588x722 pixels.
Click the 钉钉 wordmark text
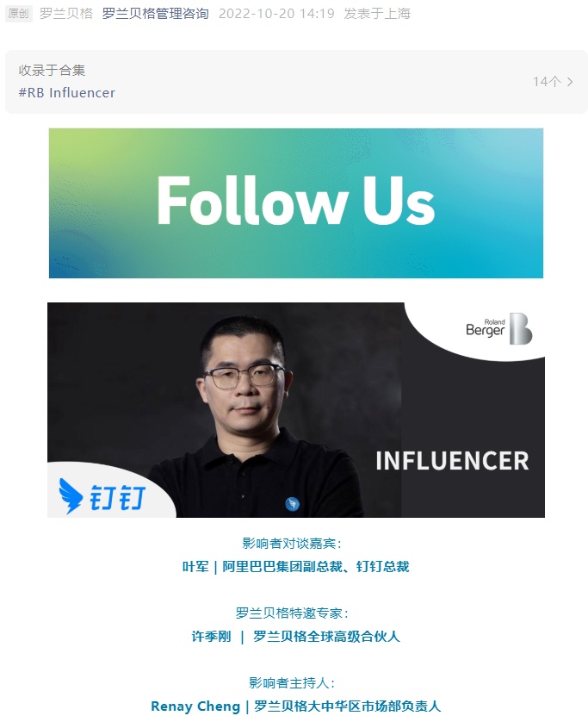coord(117,497)
